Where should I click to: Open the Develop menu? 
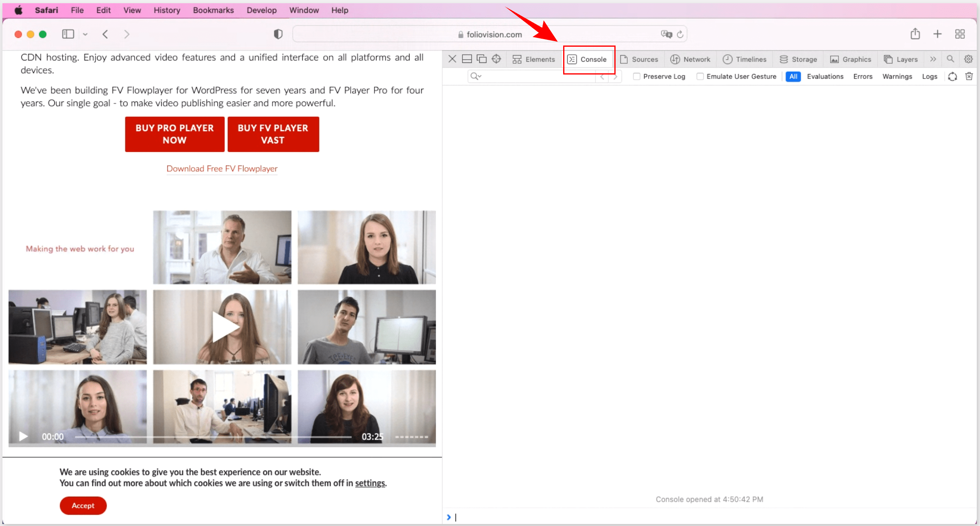(x=262, y=10)
